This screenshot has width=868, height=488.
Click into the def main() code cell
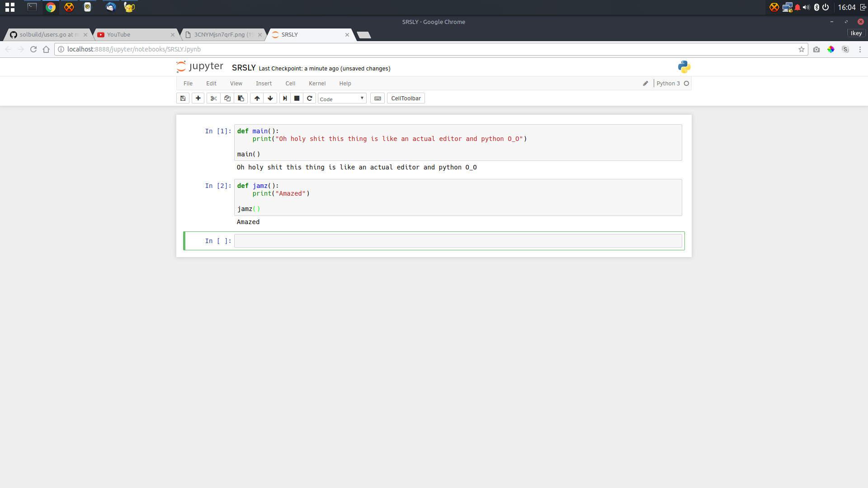458,143
